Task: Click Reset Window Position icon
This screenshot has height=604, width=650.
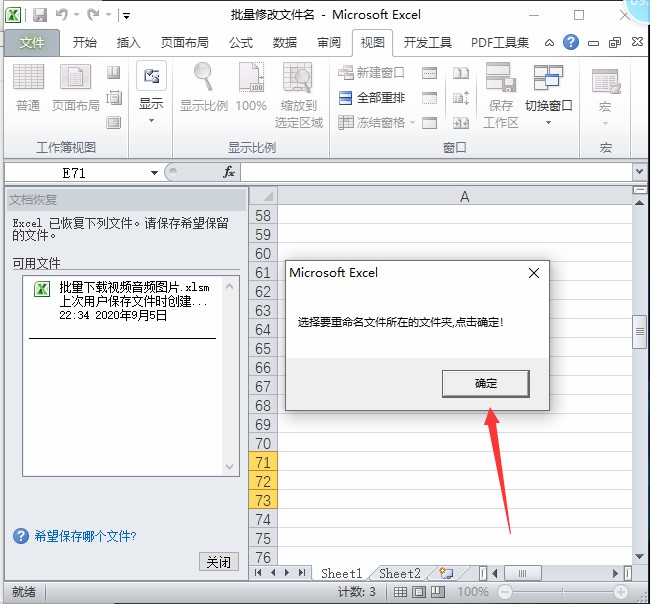Action: click(461, 123)
